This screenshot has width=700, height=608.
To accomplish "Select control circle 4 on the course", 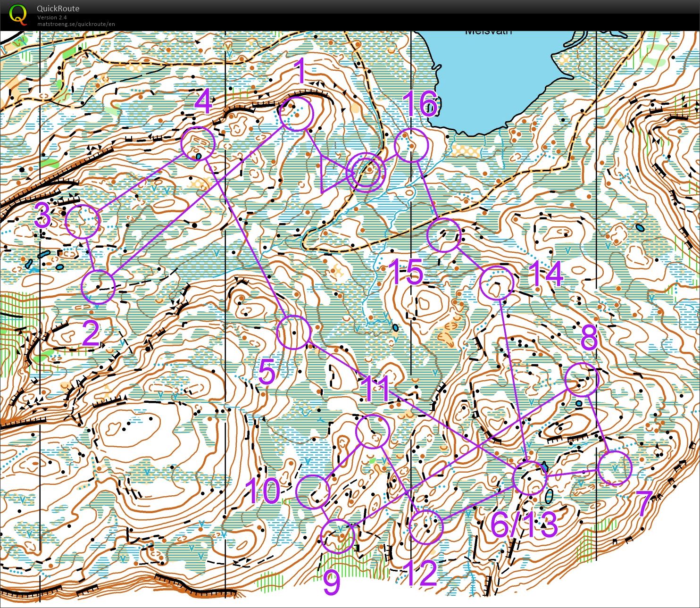I will click(198, 143).
